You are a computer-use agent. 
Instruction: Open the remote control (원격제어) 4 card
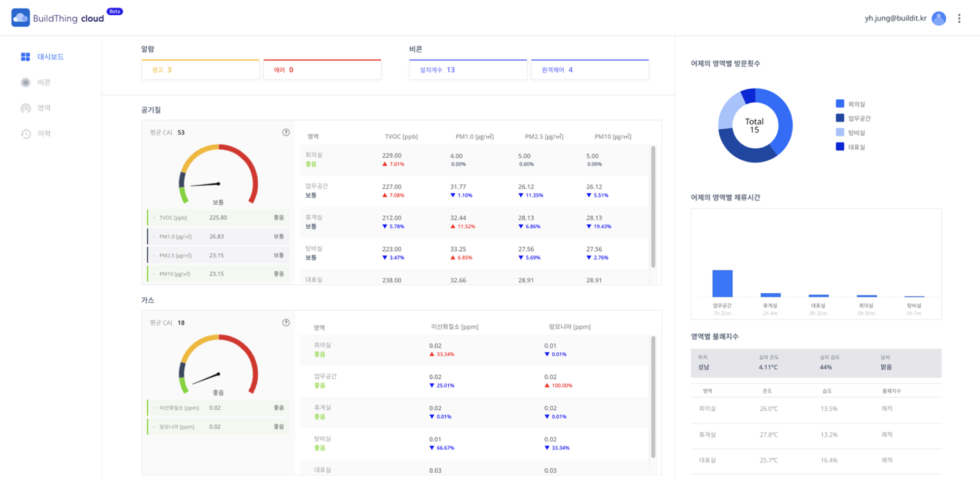coord(590,70)
